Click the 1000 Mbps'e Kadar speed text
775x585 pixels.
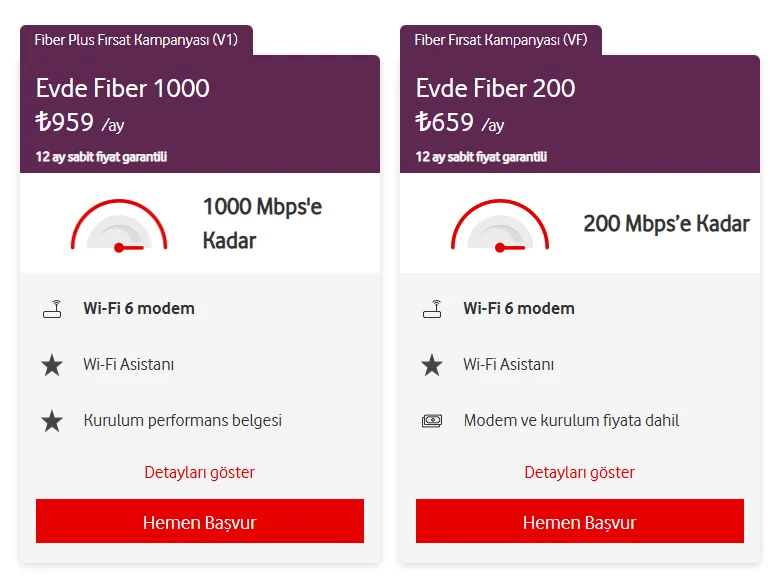tap(262, 223)
